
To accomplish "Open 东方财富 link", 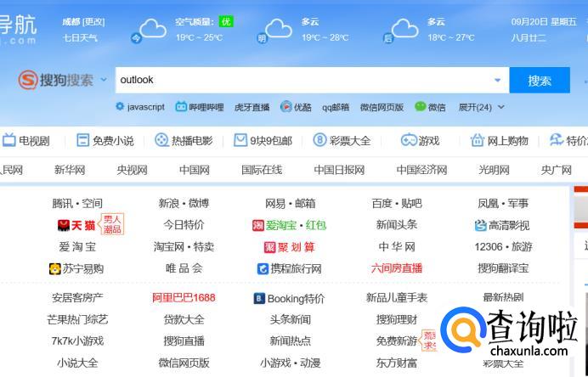I will coord(397,363).
